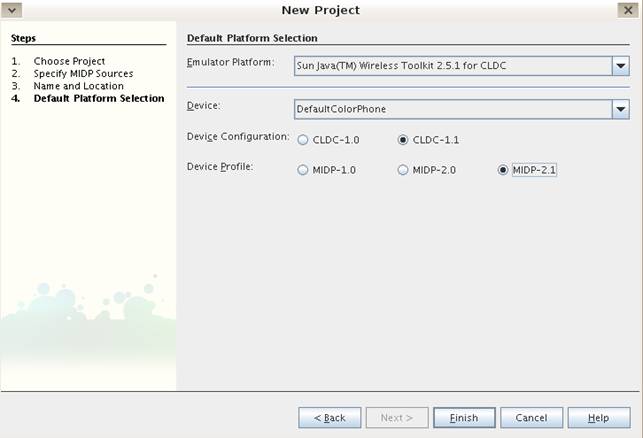Open Help for this wizard

point(598,417)
